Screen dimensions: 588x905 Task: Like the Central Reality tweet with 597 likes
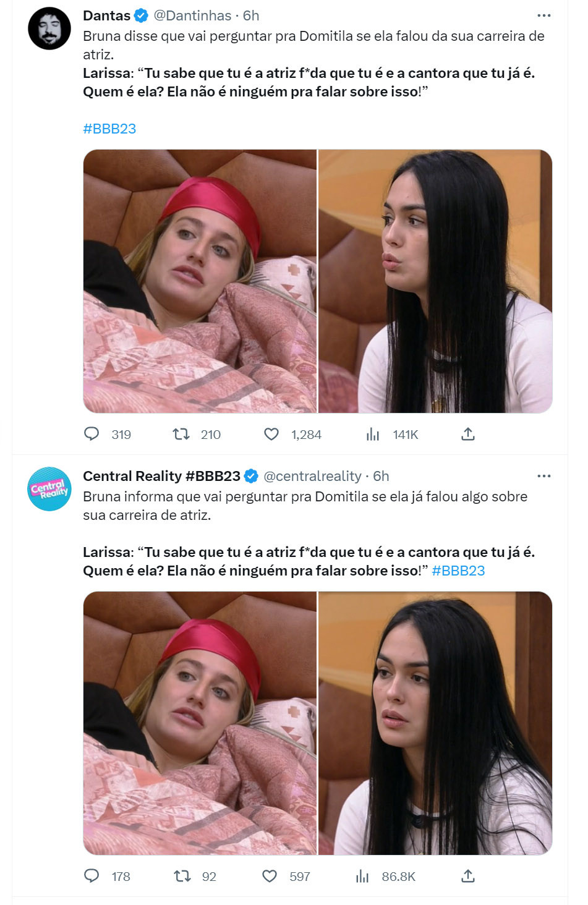click(x=270, y=876)
